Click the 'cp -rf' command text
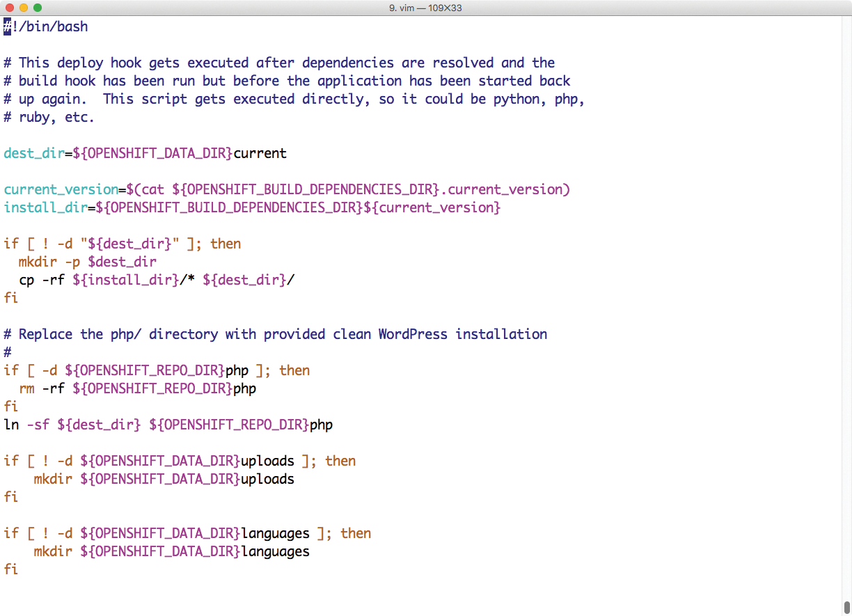Screen dimensions: 852x616 42,280
